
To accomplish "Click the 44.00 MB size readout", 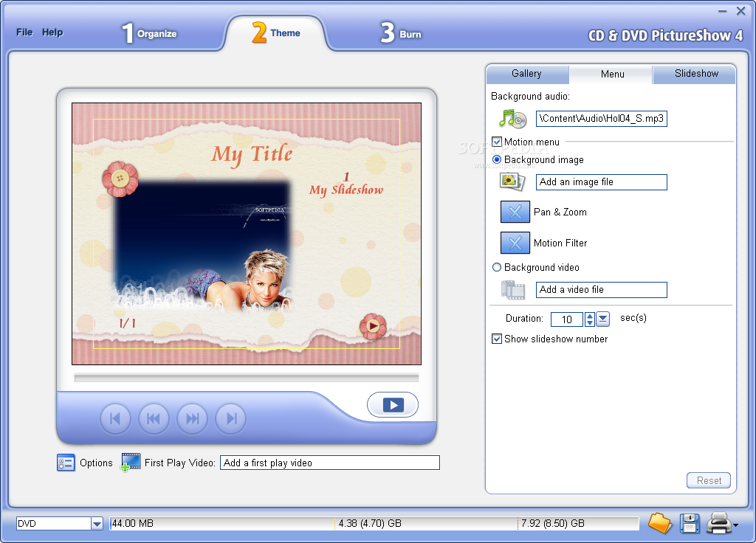I will coord(133,523).
